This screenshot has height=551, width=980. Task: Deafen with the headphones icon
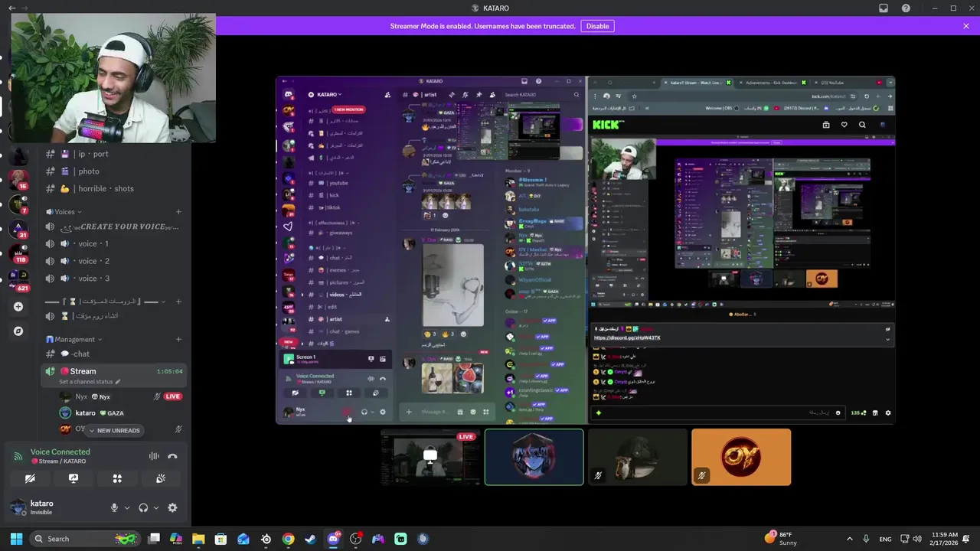(x=143, y=507)
